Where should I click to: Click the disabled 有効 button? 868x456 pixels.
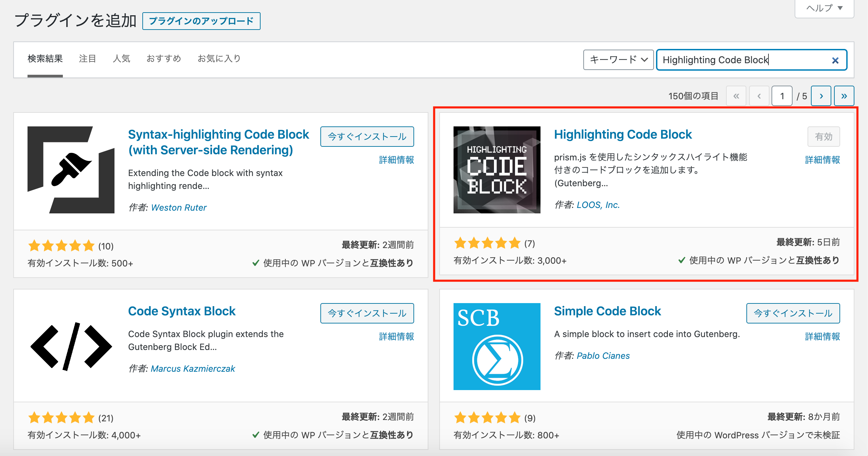pyautogui.click(x=823, y=137)
